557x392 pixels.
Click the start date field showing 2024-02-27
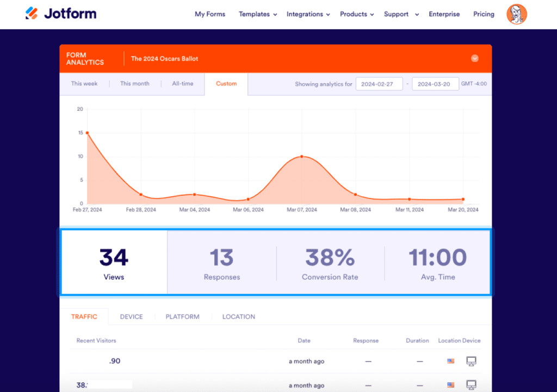pyautogui.click(x=379, y=83)
